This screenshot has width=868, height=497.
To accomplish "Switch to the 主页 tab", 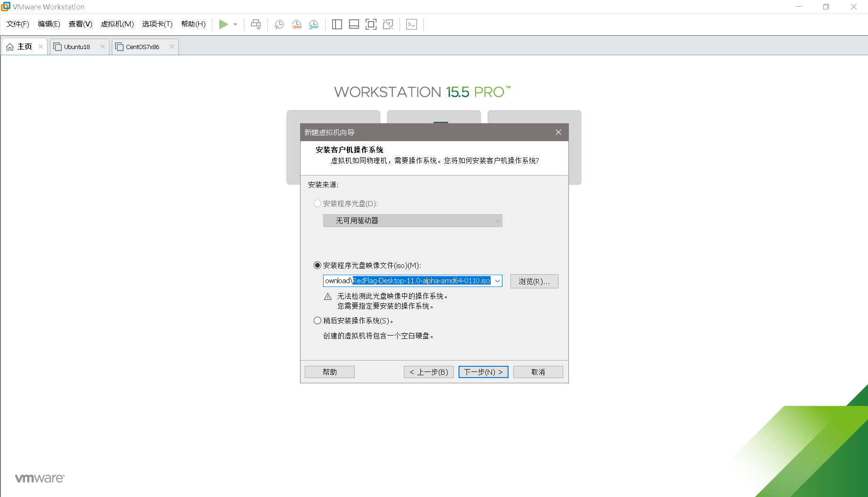I will pyautogui.click(x=25, y=47).
